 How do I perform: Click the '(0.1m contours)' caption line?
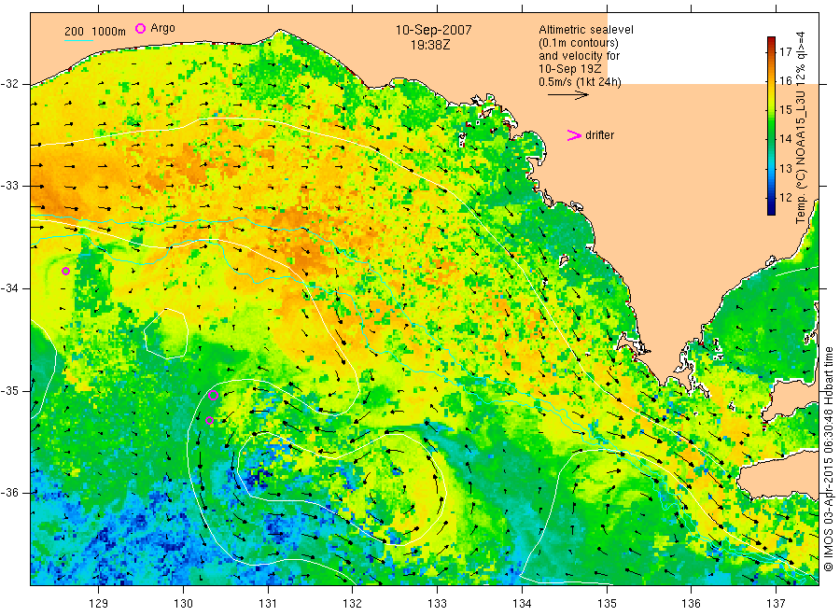point(579,43)
